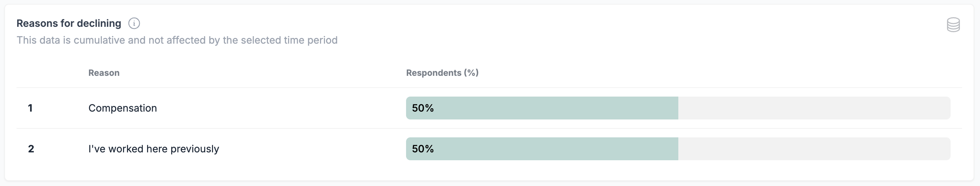Click the 50% label in Compensation row

423,108
